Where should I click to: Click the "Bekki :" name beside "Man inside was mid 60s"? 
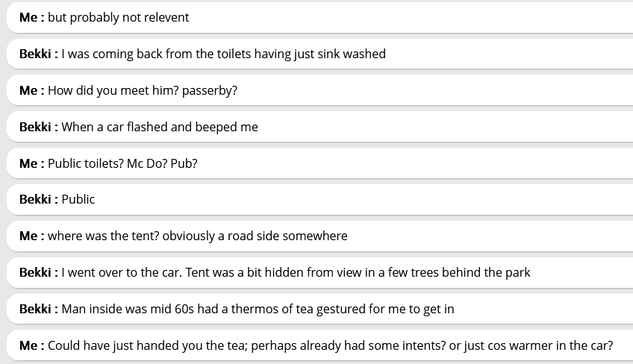pos(38,309)
